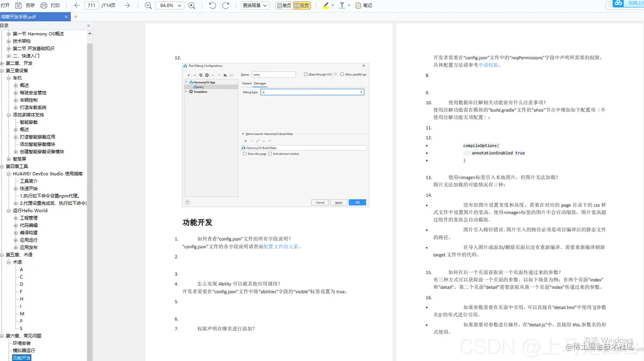Switch to single page (单页) view
The height and width of the screenshot is (361, 644).
click(x=284, y=6)
